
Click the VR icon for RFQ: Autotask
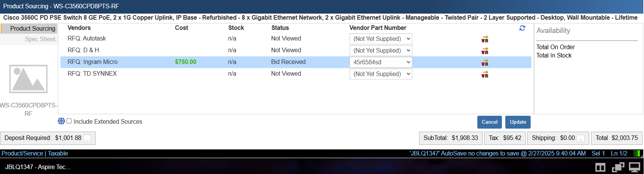pos(485,39)
